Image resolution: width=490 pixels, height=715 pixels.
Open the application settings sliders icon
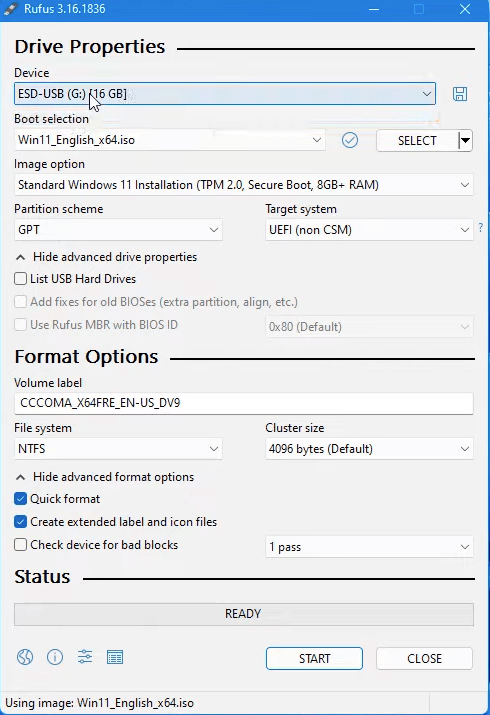click(85, 657)
